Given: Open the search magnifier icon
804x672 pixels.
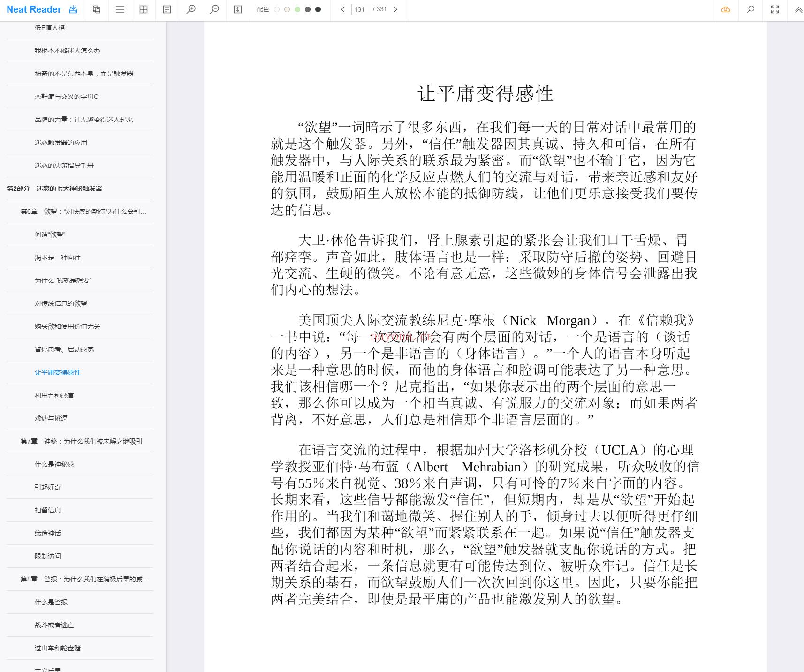Looking at the screenshot, I should tap(751, 9).
